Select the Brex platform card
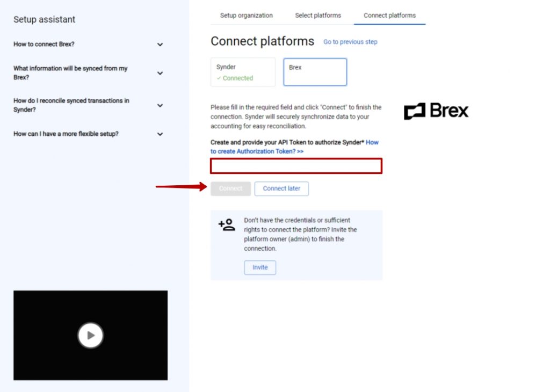This screenshot has width=550, height=392. (315, 72)
